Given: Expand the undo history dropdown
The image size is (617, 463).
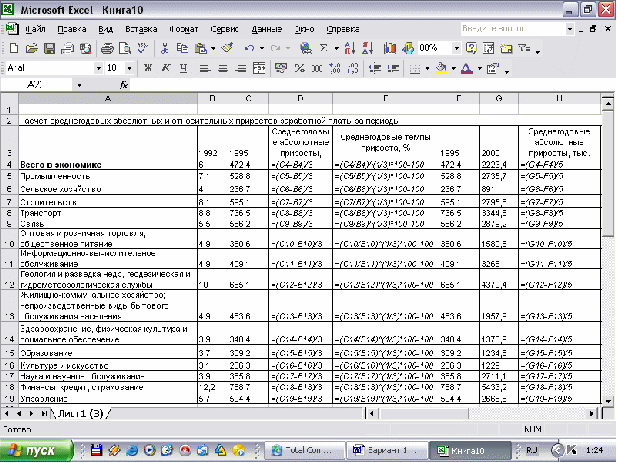Looking at the screenshot, I should 262,48.
